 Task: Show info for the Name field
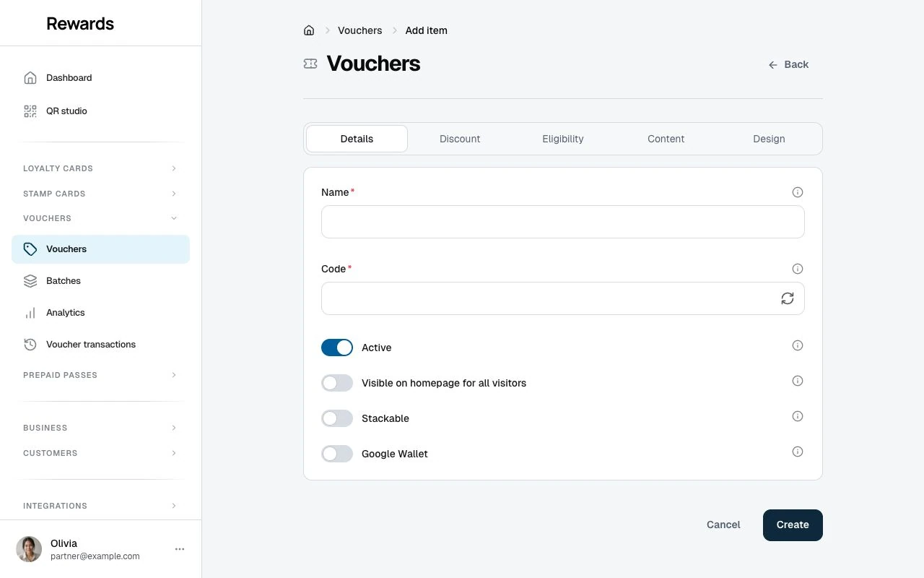pyautogui.click(x=798, y=192)
